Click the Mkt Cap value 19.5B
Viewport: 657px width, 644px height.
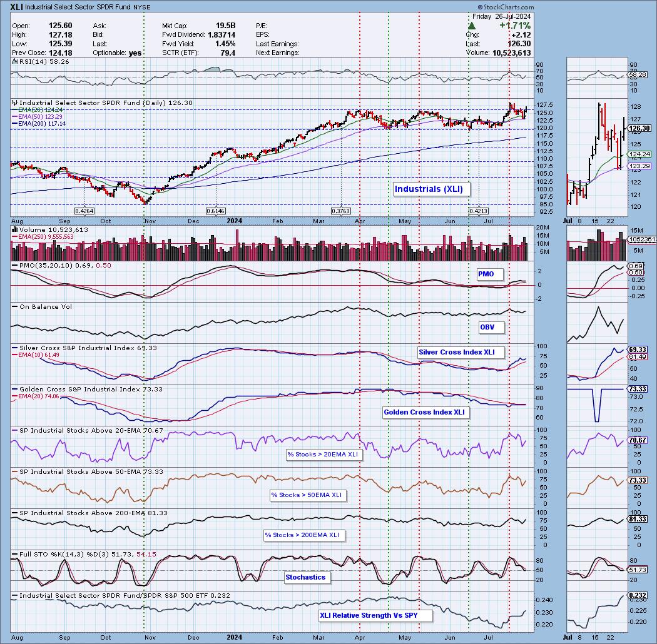click(225, 26)
